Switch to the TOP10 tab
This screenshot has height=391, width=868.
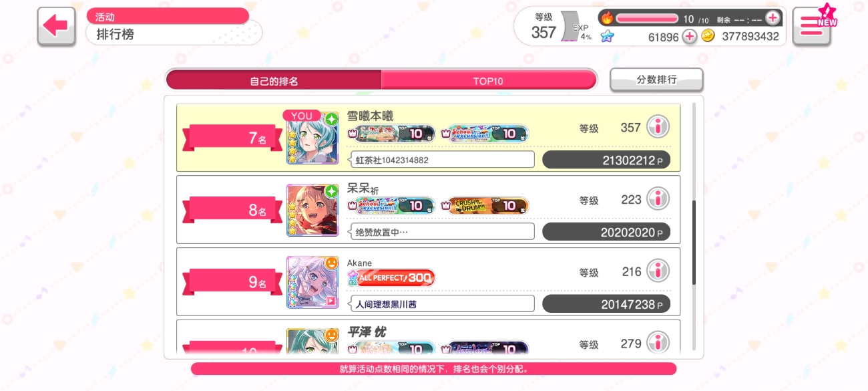(x=488, y=80)
